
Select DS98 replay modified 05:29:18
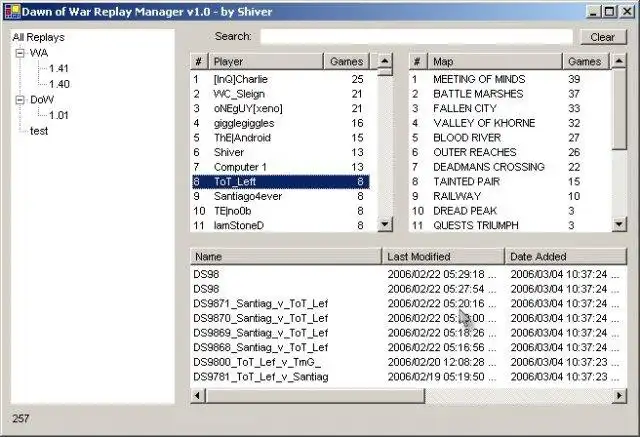[x=409, y=274]
